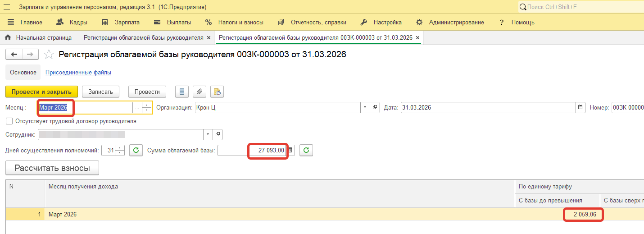Open Налоги и взносы section

[234, 22]
